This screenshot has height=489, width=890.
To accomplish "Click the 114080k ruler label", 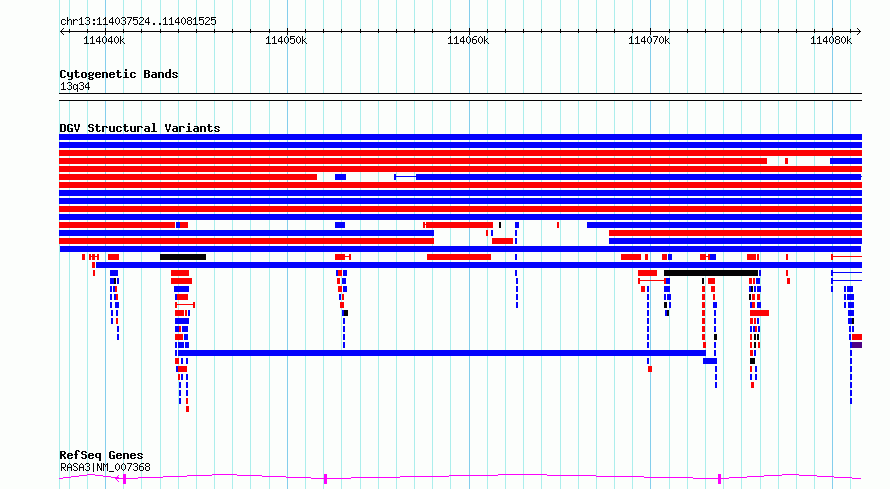I will tap(831, 41).
